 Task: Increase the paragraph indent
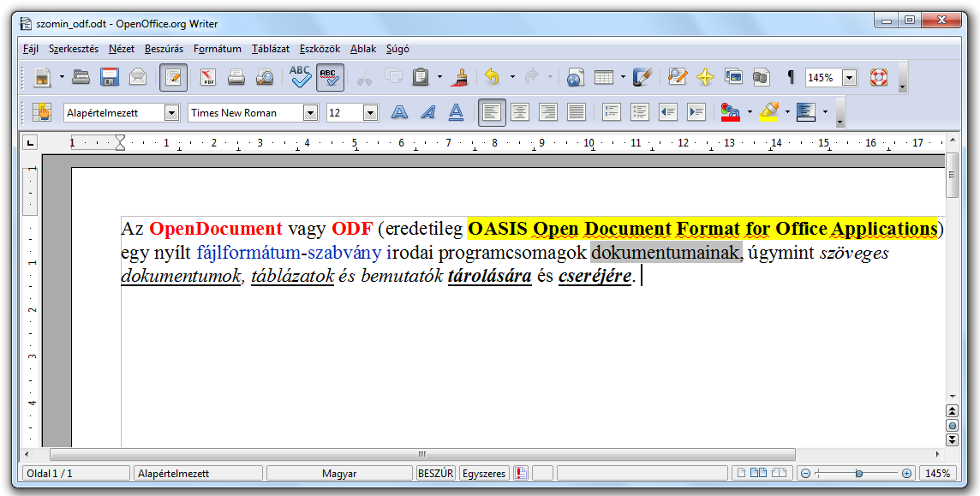696,112
